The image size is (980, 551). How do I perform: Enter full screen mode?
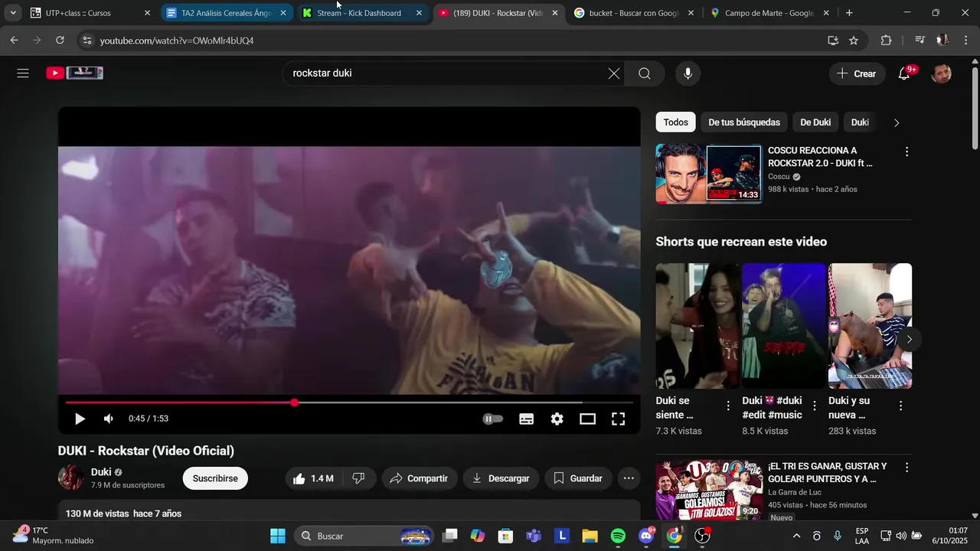tap(618, 419)
